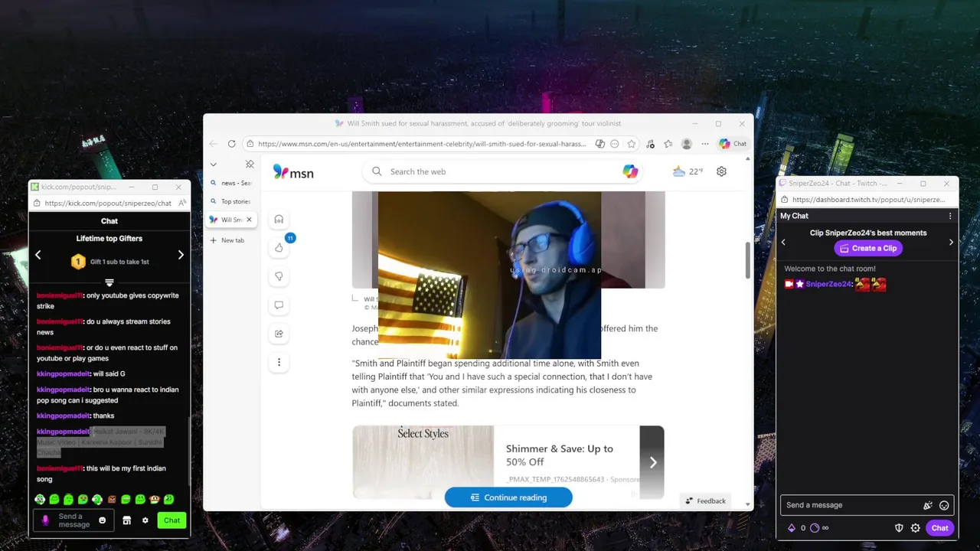Close the 'Will Sm' tab

[x=249, y=220]
